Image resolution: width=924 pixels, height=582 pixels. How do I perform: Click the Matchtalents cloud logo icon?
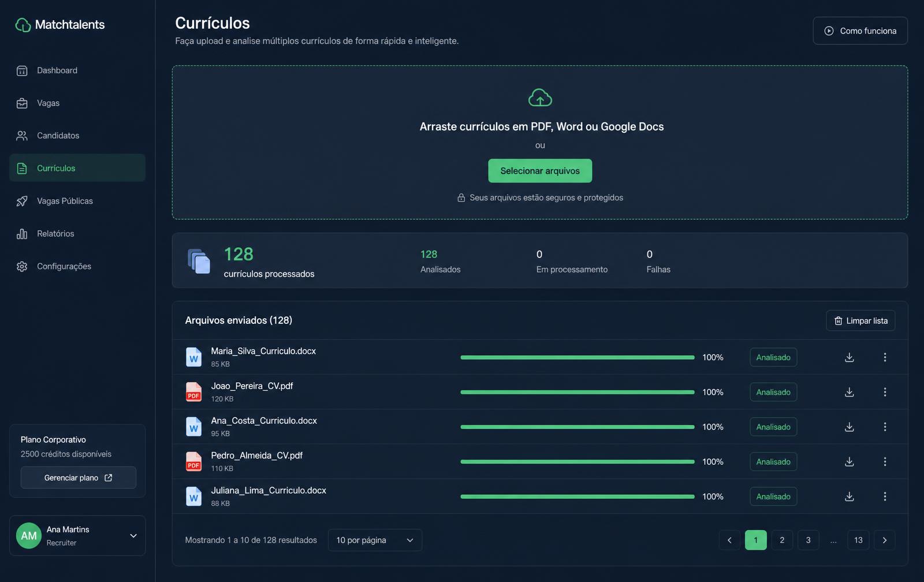pos(23,25)
